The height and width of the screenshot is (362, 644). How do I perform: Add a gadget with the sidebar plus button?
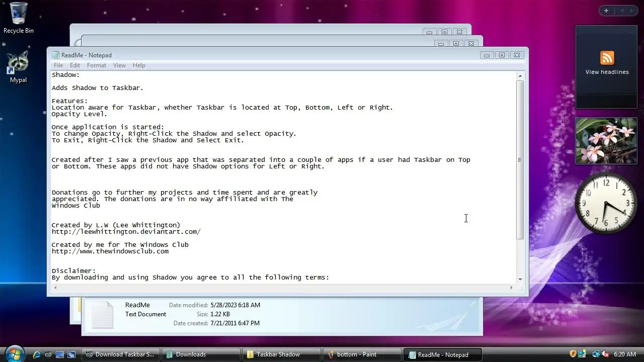coord(606,11)
